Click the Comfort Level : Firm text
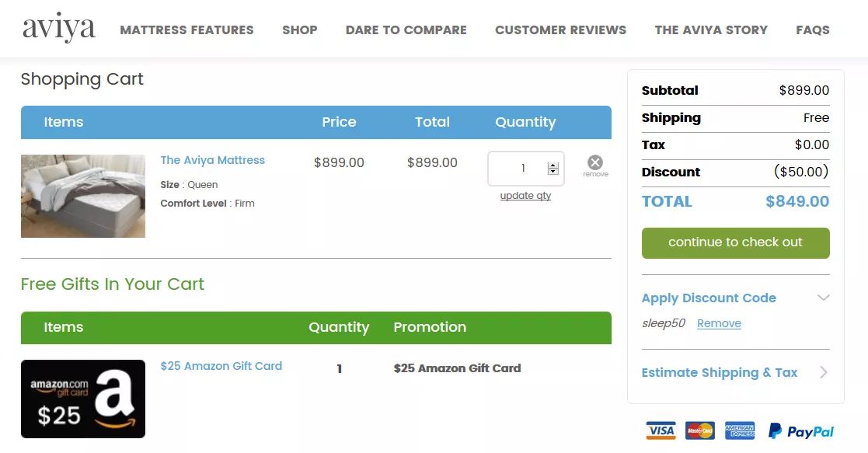This screenshot has width=868, height=453. pos(207,204)
